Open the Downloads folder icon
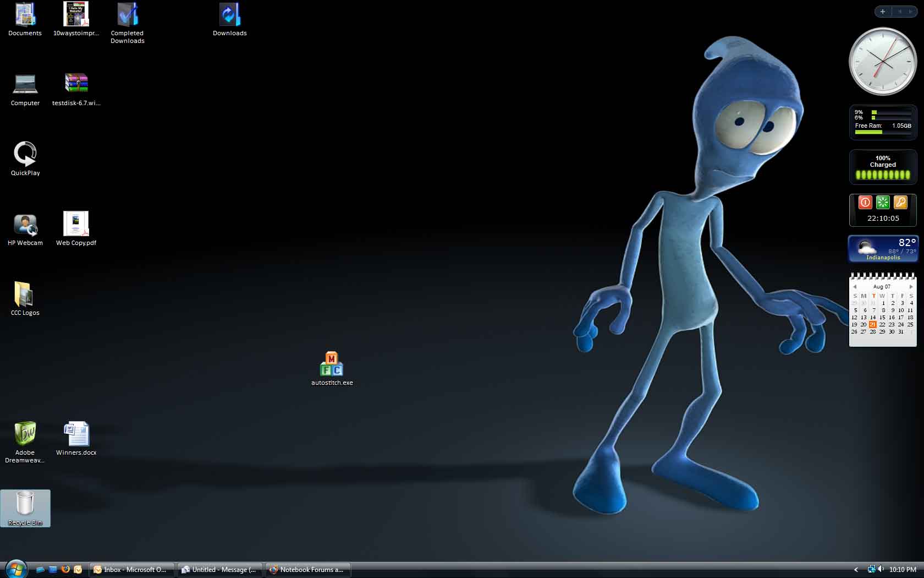The height and width of the screenshot is (578, 924). [230, 20]
